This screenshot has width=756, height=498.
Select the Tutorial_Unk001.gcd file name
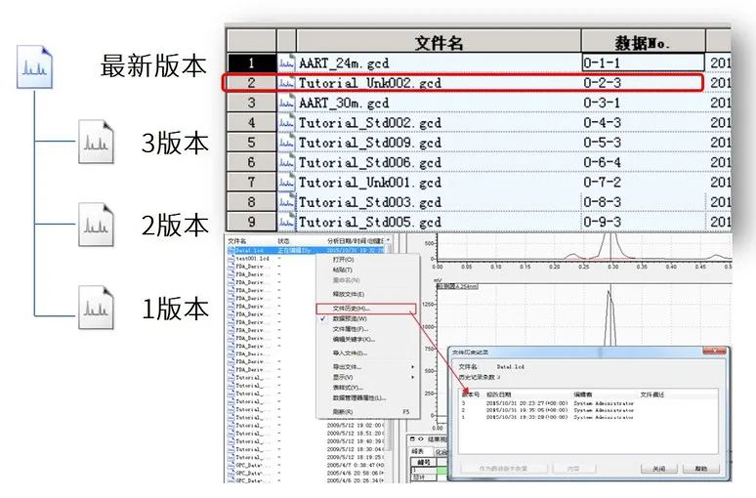tap(370, 182)
